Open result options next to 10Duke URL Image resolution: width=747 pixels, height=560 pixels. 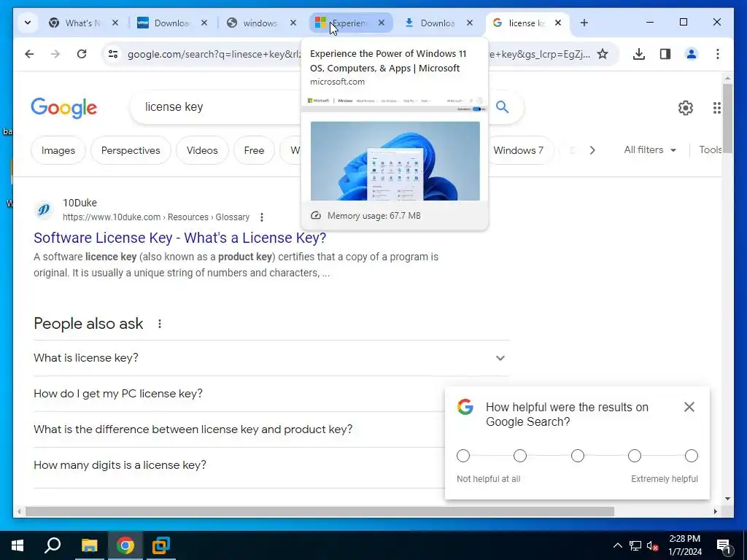pos(262,217)
